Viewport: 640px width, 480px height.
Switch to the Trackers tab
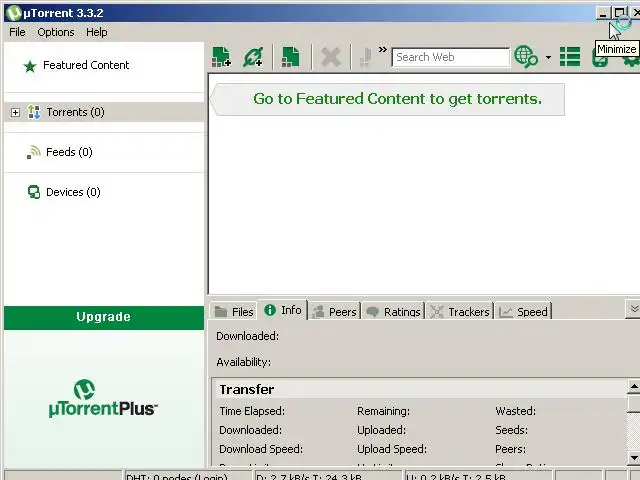point(460,312)
